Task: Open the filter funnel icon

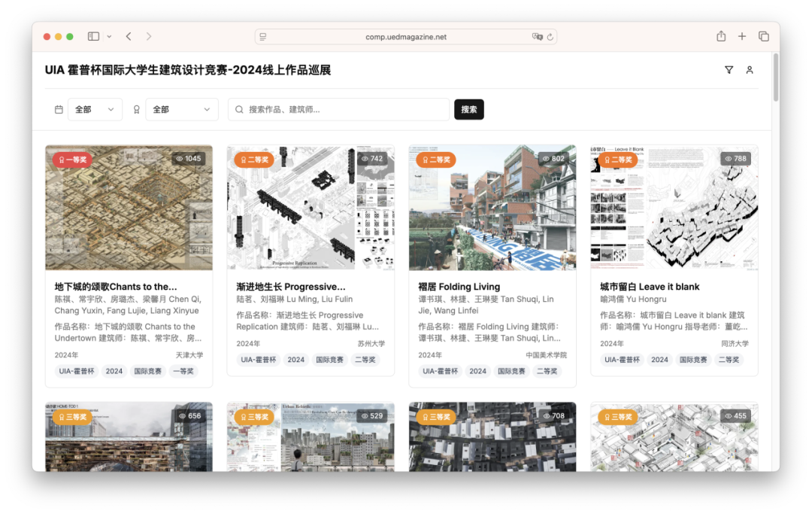Action: pyautogui.click(x=729, y=70)
